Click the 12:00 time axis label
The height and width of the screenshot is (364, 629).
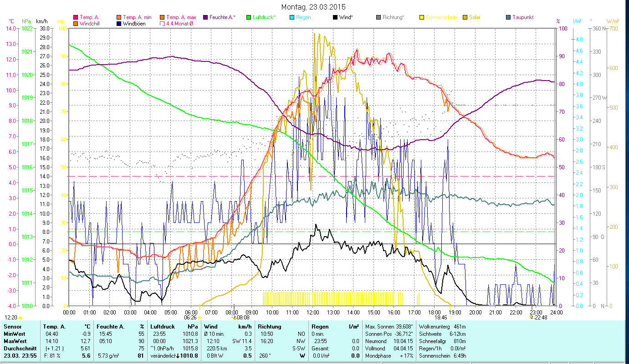pos(313,312)
